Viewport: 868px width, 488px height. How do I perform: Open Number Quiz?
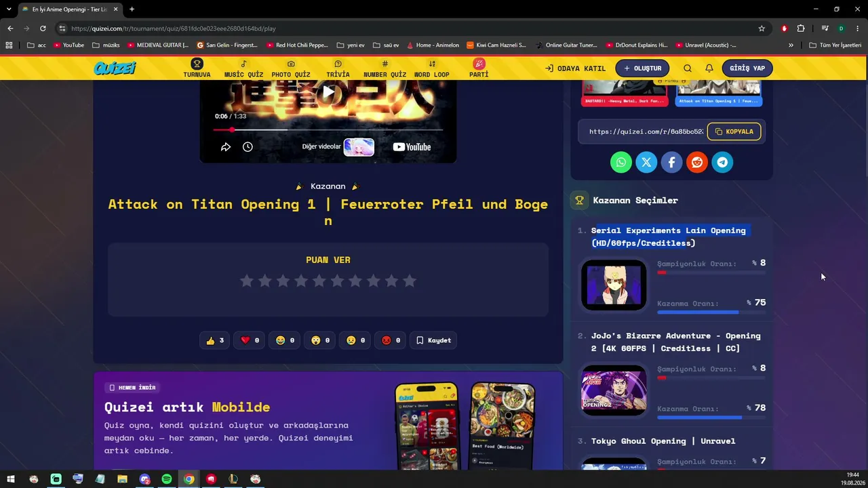tap(384, 68)
